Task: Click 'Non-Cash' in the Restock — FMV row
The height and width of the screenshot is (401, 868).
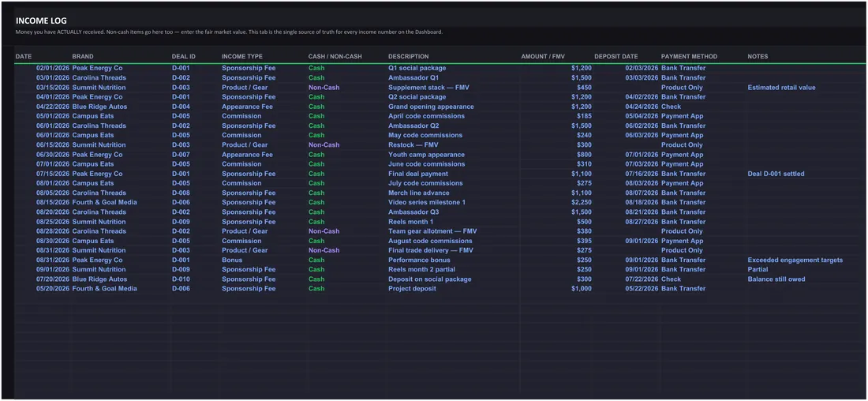Action: pos(324,145)
